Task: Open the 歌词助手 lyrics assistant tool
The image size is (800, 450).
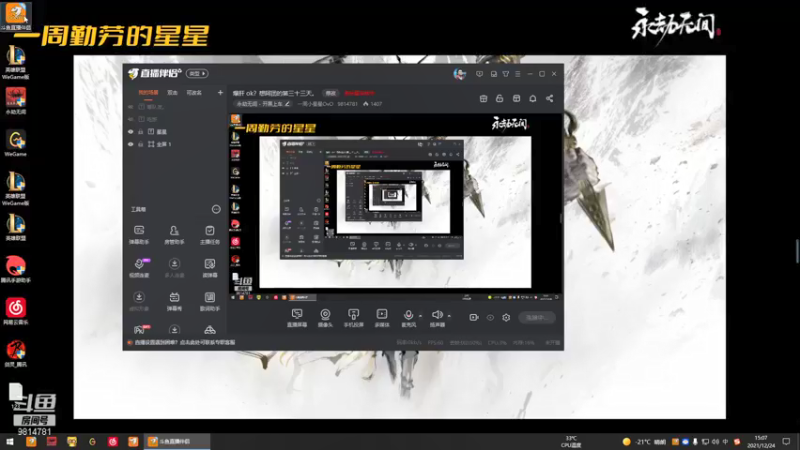Action: (x=210, y=301)
